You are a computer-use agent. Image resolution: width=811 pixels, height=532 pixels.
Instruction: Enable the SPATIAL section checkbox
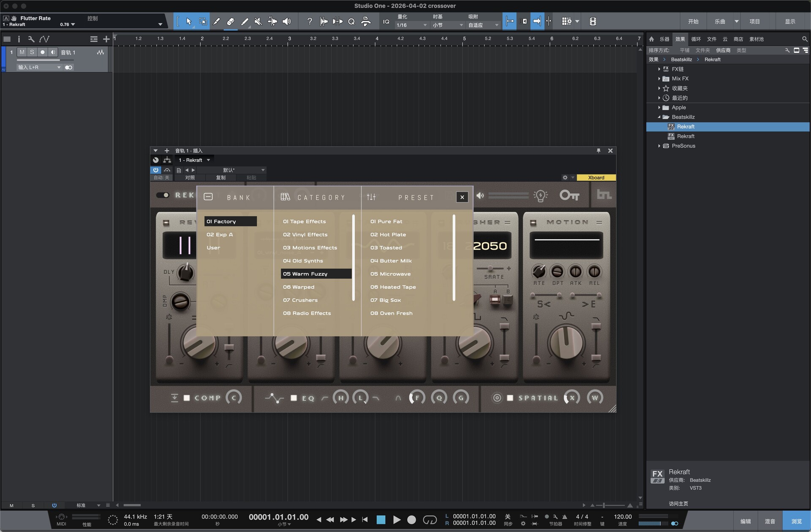[510, 398]
